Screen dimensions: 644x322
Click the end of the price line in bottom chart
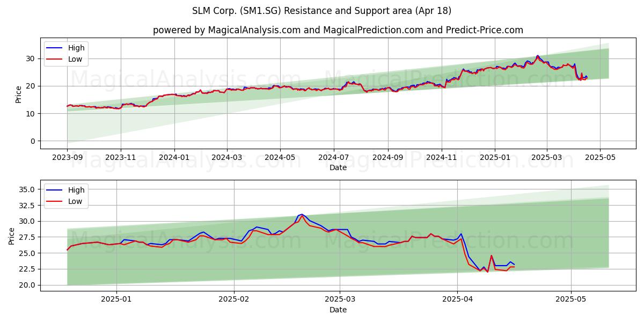514,265
